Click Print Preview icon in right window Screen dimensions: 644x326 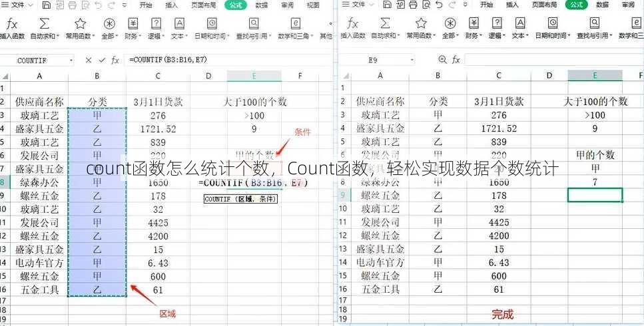coord(426,5)
